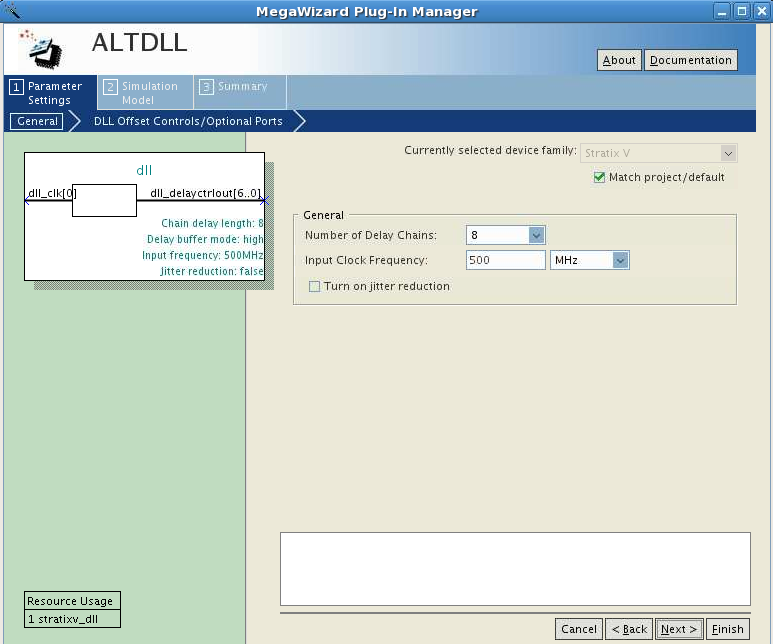Switch to Summary tab

[x=241, y=93]
